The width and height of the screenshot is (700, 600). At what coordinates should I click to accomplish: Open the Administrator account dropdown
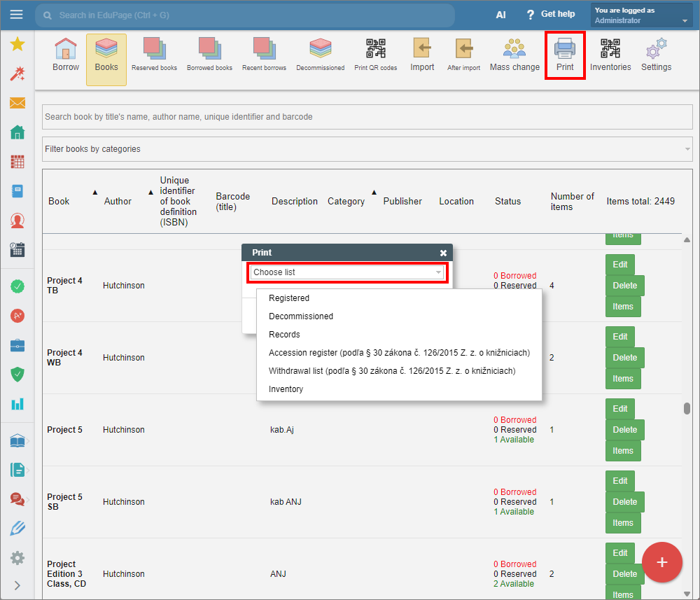(641, 15)
